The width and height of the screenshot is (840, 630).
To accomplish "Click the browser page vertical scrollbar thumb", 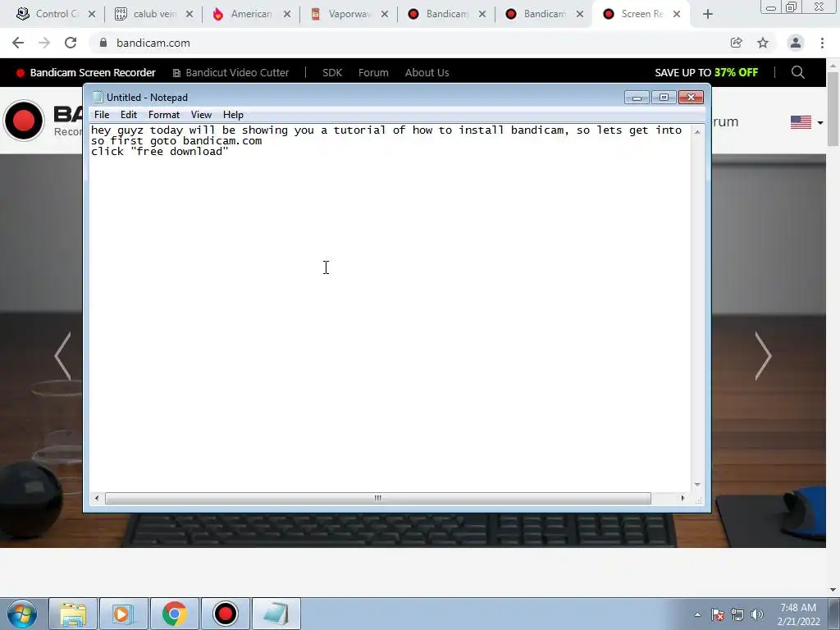I will click(833, 108).
